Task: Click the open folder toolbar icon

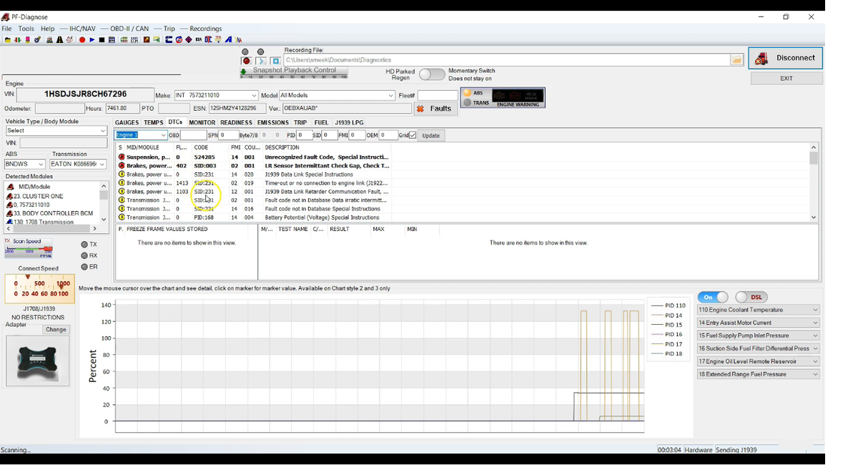Action: [x=7, y=40]
